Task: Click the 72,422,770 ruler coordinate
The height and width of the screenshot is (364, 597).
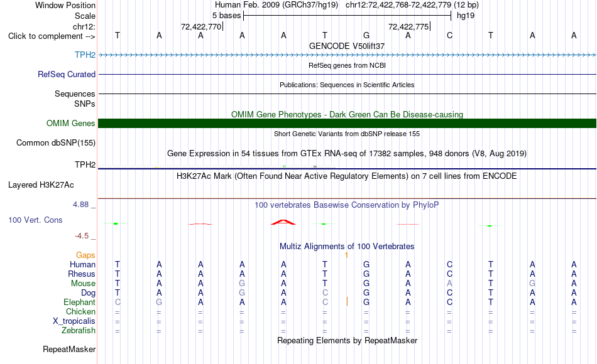Action: [201, 26]
